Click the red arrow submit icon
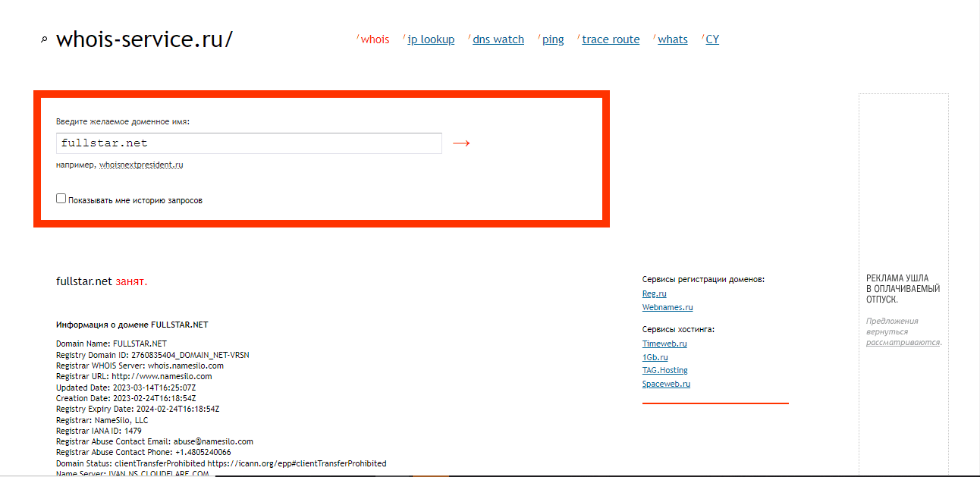The width and height of the screenshot is (980, 477). click(x=461, y=143)
